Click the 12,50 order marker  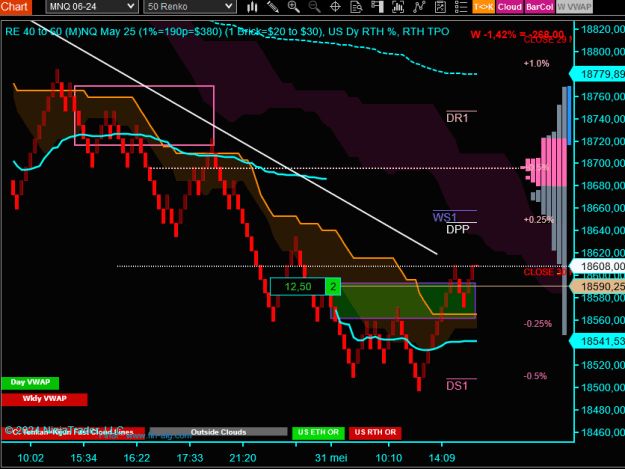click(x=298, y=287)
